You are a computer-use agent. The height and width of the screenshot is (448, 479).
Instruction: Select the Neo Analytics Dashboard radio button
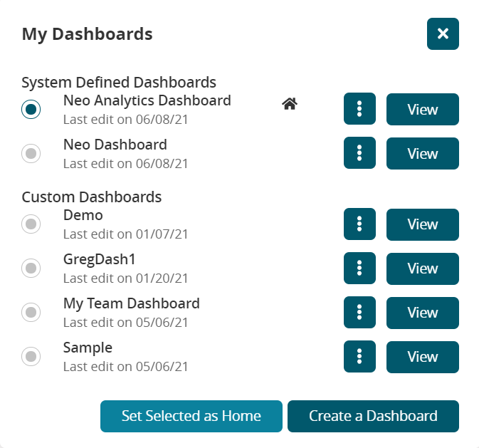(x=31, y=109)
